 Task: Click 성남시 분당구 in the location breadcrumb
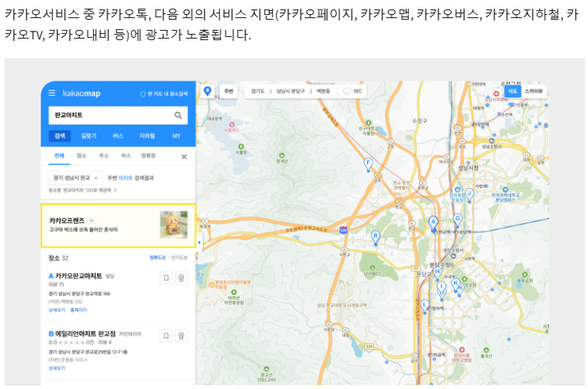[290, 91]
